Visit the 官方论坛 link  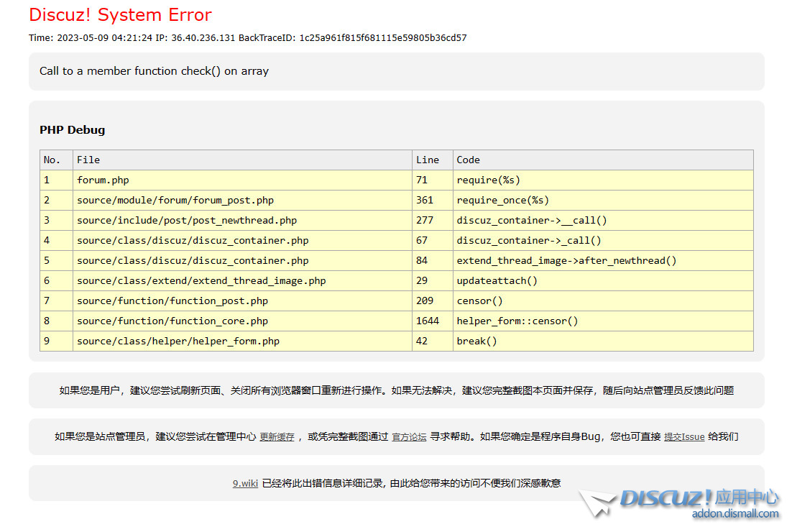click(x=409, y=436)
